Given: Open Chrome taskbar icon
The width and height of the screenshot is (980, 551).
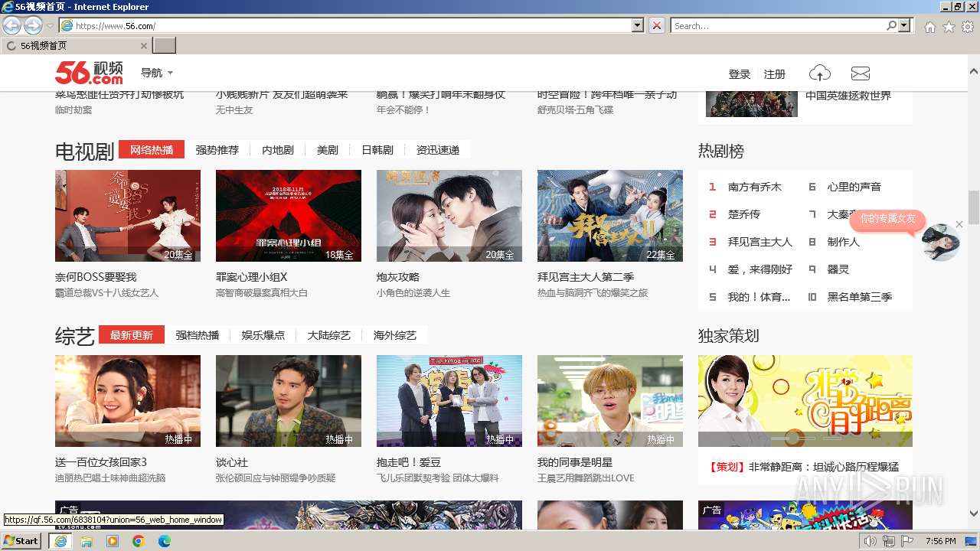Looking at the screenshot, I should coord(139,541).
